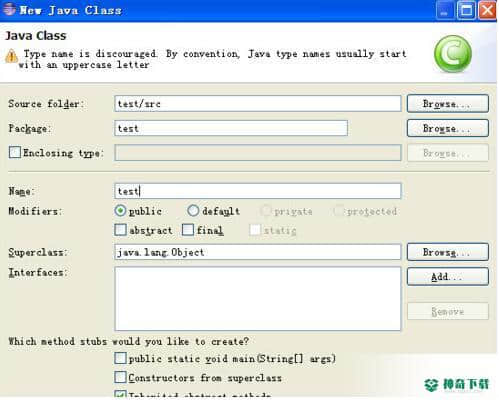Select the default modifier radio button

[193, 211]
